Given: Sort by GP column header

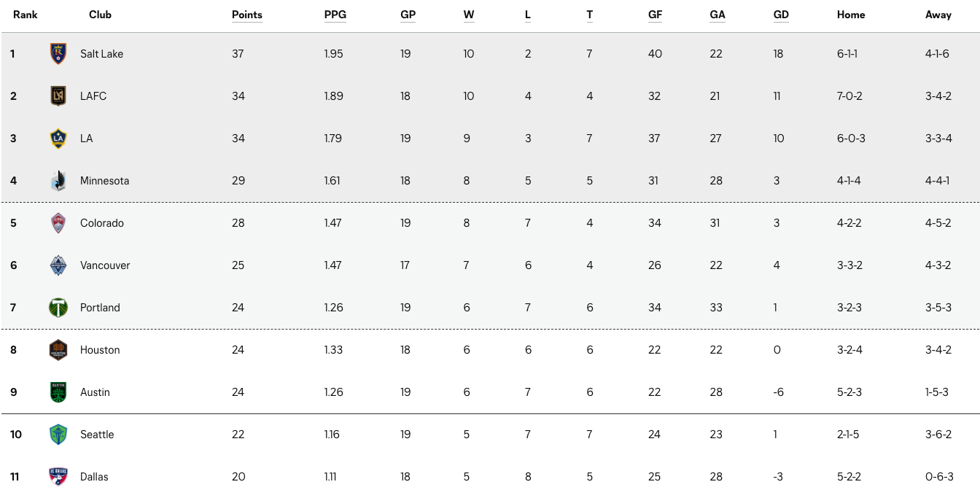Looking at the screenshot, I should tap(408, 15).
